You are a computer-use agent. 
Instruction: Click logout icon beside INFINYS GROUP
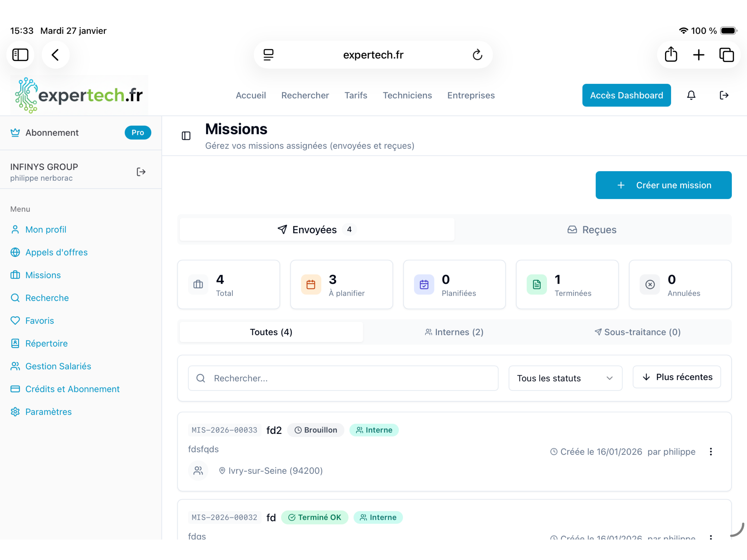pyautogui.click(x=141, y=172)
